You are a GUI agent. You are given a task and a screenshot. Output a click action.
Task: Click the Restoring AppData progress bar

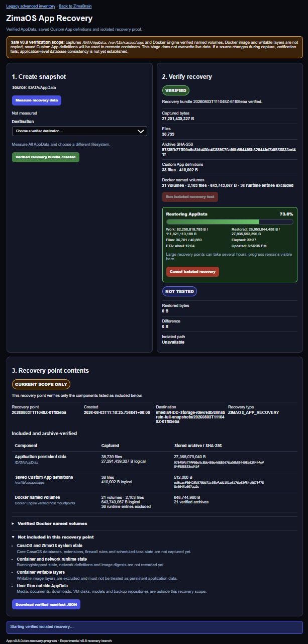point(230,222)
